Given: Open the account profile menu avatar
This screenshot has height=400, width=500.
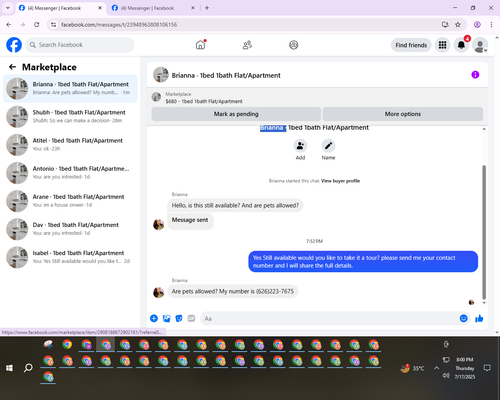Looking at the screenshot, I should click(480, 45).
